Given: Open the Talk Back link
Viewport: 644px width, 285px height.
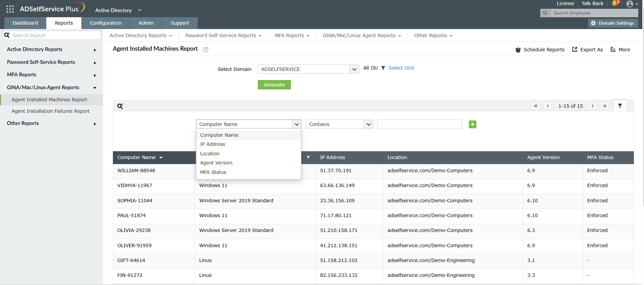Looking at the screenshot, I should pyautogui.click(x=592, y=3).
